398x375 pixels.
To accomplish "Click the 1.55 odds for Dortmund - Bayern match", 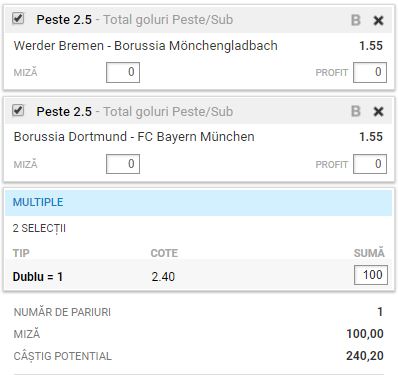I will pos(371,137).
